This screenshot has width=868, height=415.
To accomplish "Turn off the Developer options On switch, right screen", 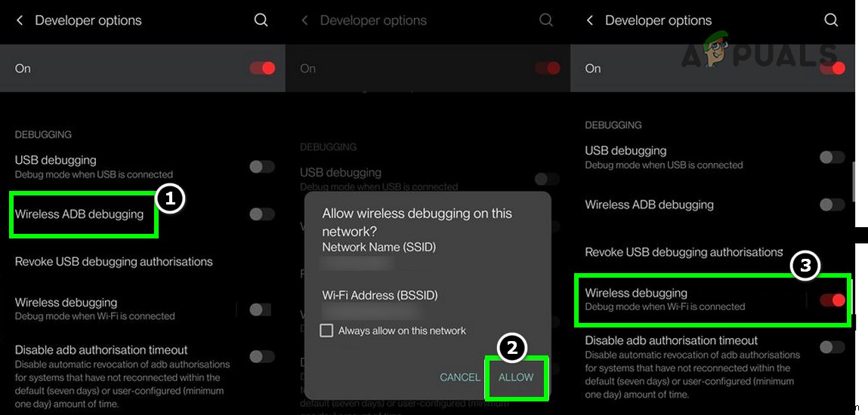I will pyautogui.click(x=832, y=69).
